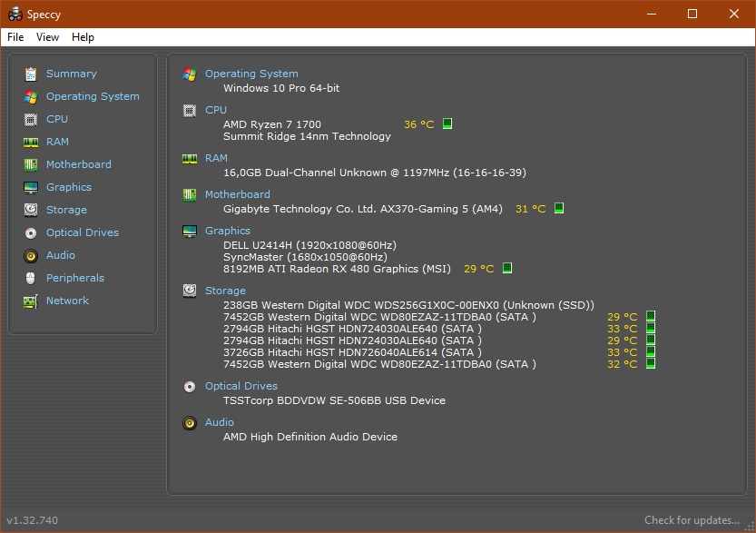756x533 pixels.
Task: Click the TSSTcorp BDDVDW SE-506BB line
Action: coord(334,400)
